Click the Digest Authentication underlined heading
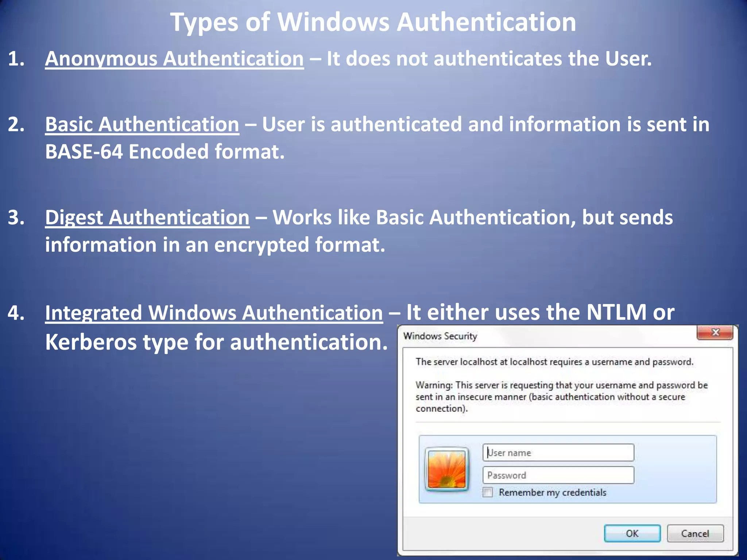This screenshot has height=560, width=747. coord(147,218)
